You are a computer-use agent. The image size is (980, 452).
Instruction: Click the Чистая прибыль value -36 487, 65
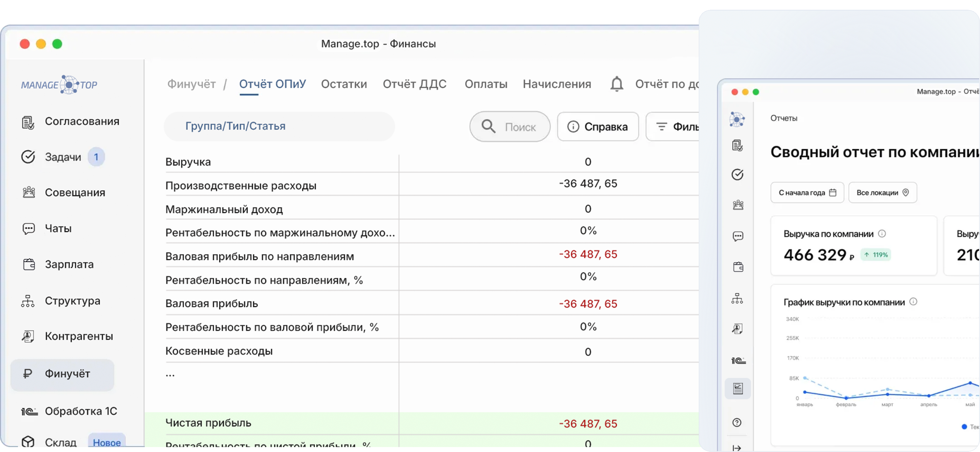(x=588, y=423)
